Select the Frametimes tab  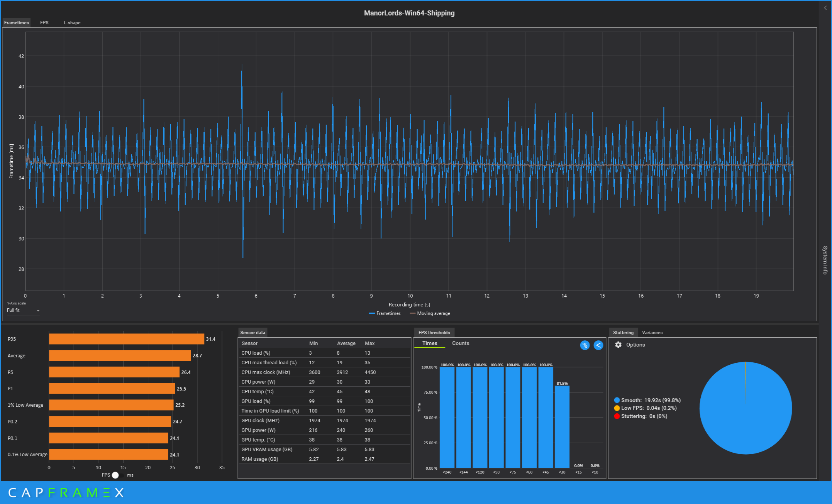point(16,23)
